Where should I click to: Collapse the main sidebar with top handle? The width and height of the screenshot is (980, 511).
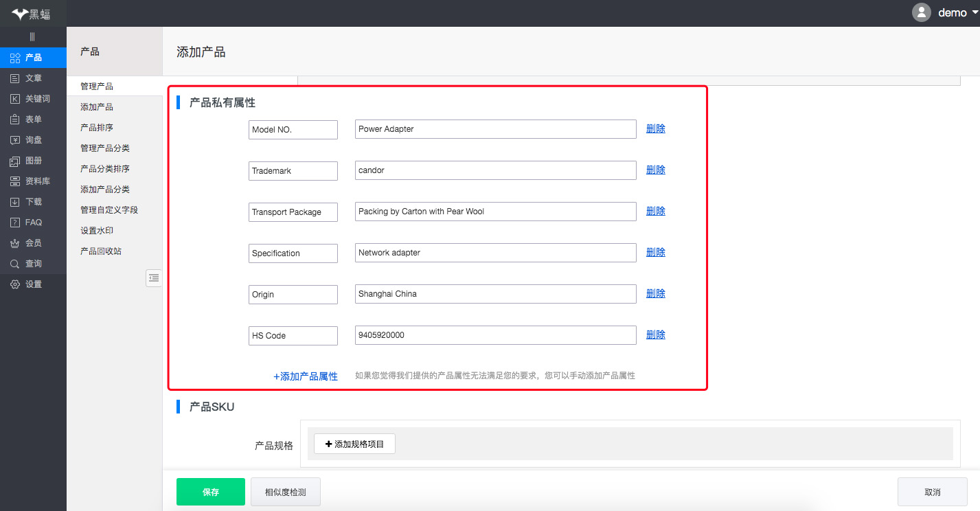[32, 36]
